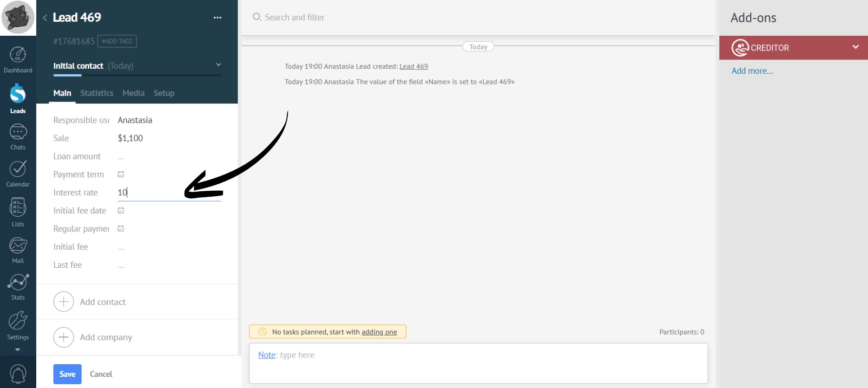Open the Settings section

[18, 325]
